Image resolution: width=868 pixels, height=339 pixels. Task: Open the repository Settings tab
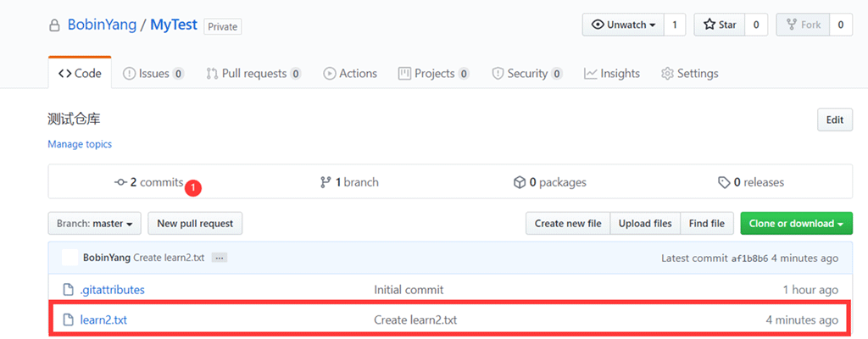690,73
